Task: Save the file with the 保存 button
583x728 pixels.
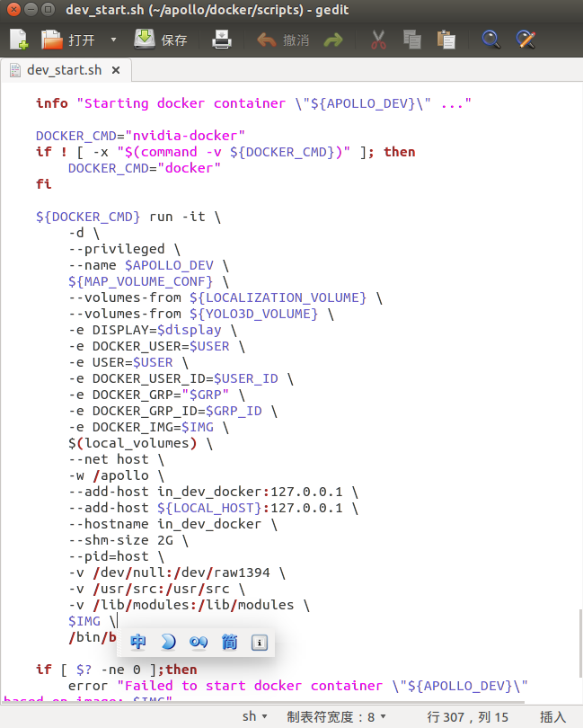Action: [x=161, y=40]
